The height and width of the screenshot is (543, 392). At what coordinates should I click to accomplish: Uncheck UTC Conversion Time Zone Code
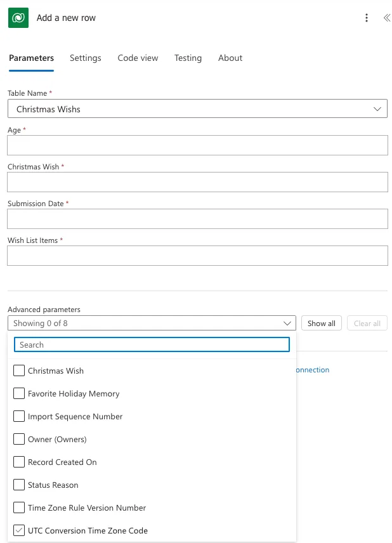pyautogui.click(x=19, y=530)
